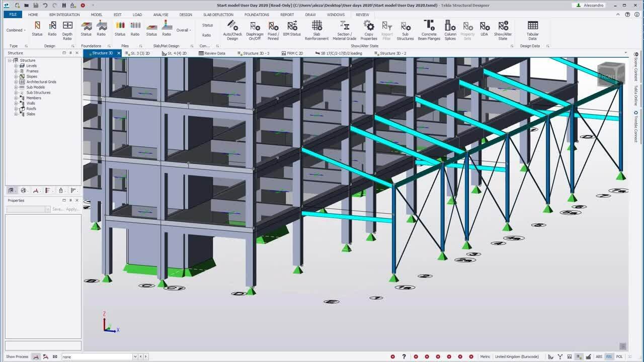
Task: Click the FILE menu button
Action: [x=13, y=15]
